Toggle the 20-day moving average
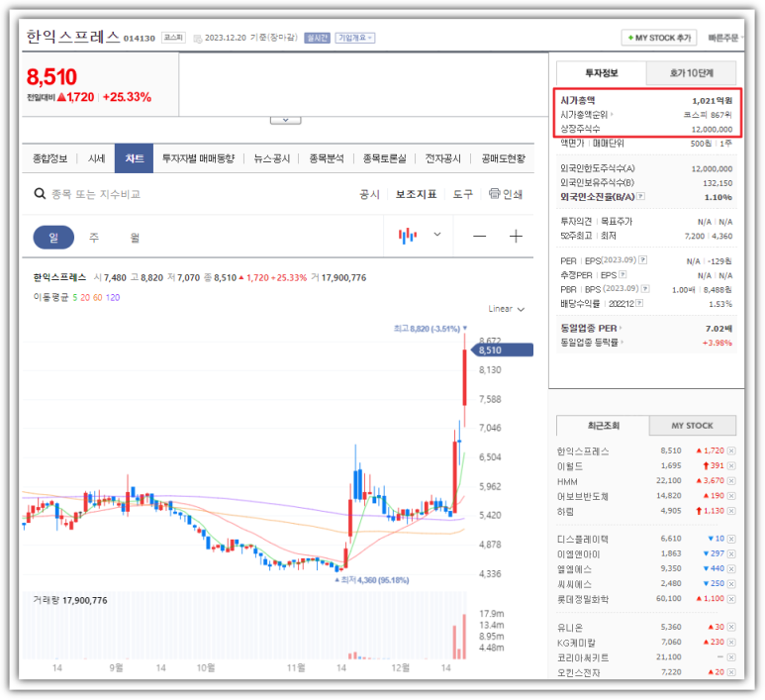The width and height of the screenshot is (765, 700). pos(85,297)
